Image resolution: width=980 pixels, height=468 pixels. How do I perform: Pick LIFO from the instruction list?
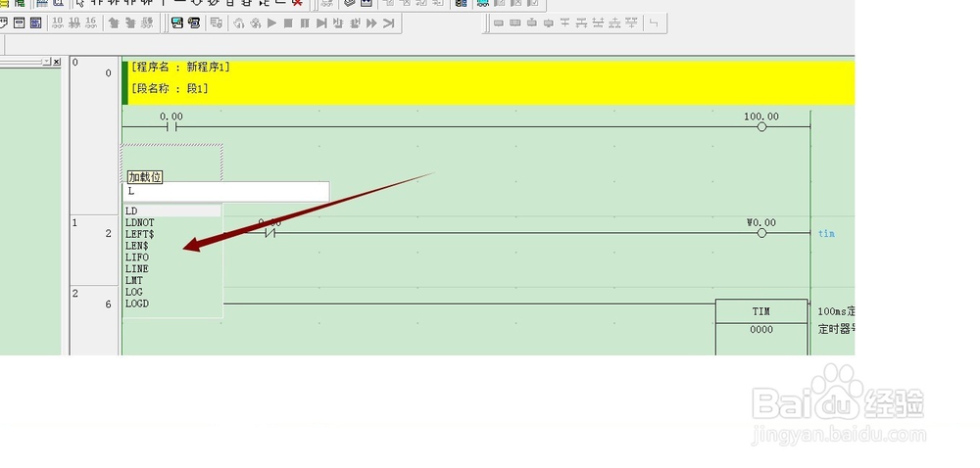137,257
